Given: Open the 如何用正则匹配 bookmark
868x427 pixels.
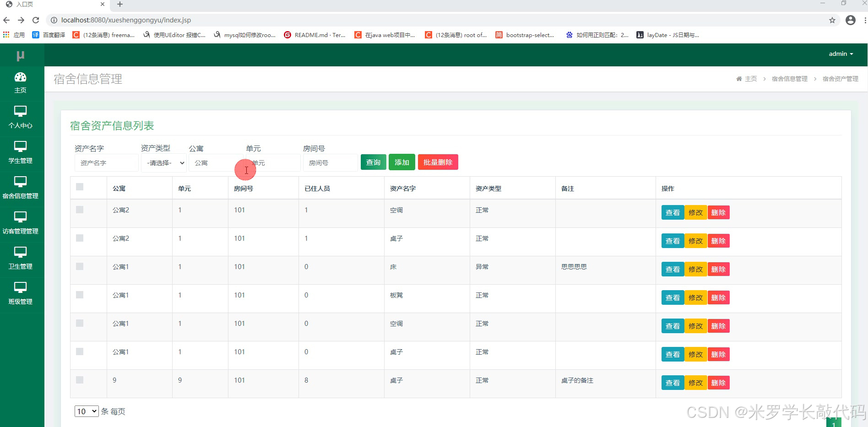Looking at the screenshot, I should [x=597, y=35].
